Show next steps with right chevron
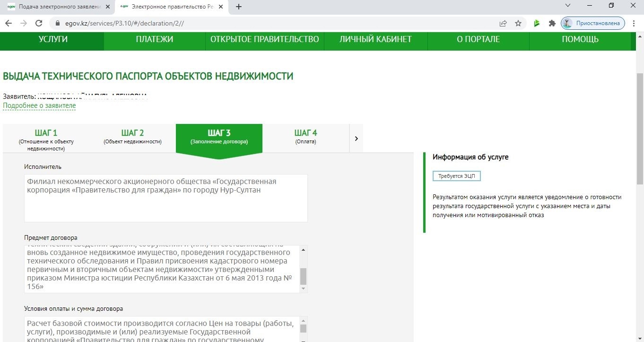Image resolution: width=644 pixels, height=342 pixels. 357,139
